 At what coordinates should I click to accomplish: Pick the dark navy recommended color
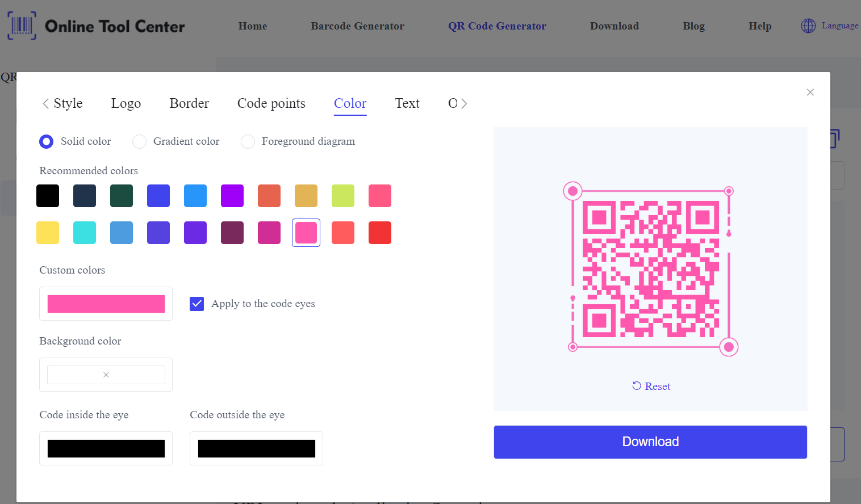(x=85, y=196)
